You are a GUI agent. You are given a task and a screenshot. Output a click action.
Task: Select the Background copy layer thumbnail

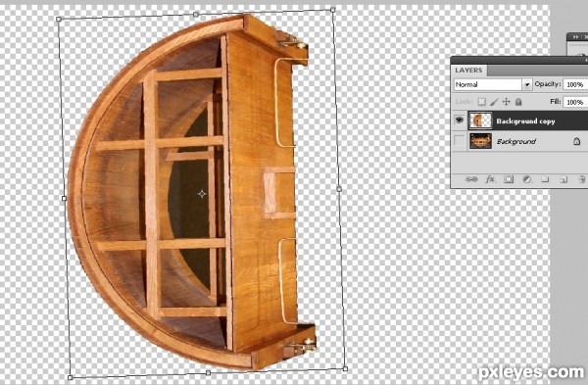pos(480,120)
